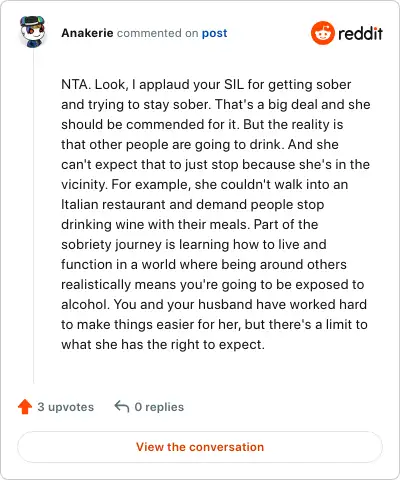Click the "reddit" wordmark text
The image size is (400, 480).
[x=360, y=33]
